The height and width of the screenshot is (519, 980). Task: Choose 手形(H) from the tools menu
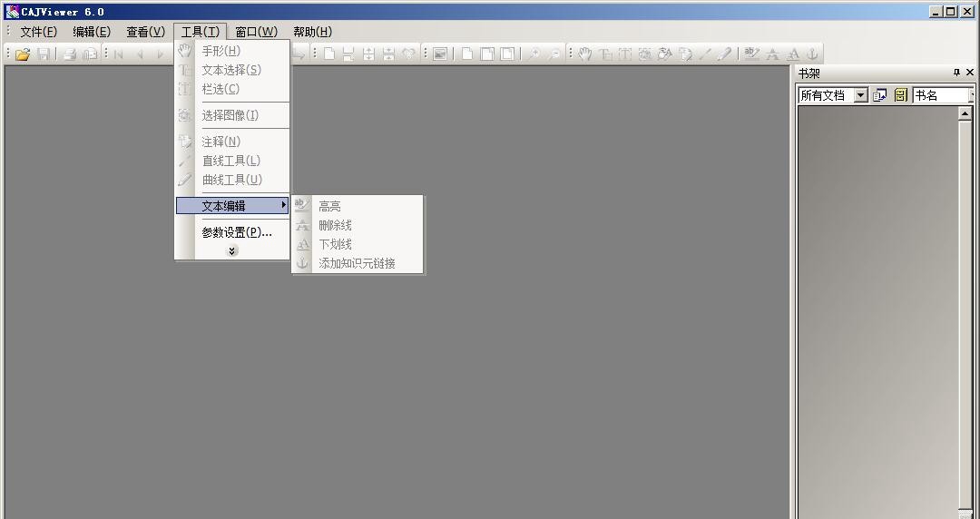click(x=232, y=51)
